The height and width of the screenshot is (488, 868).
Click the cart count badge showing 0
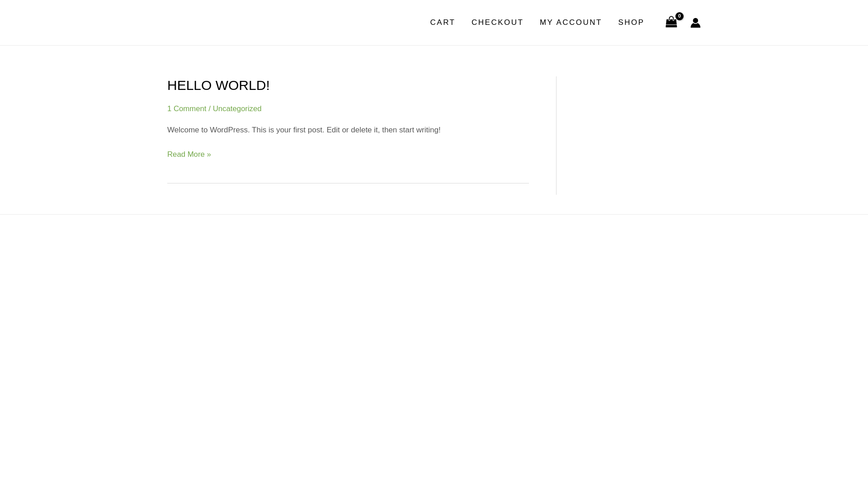point(679,16)
